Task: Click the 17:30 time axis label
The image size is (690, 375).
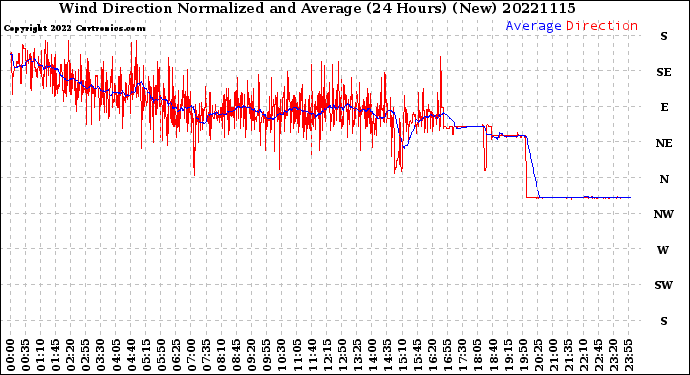Action: tap(463, 355)
